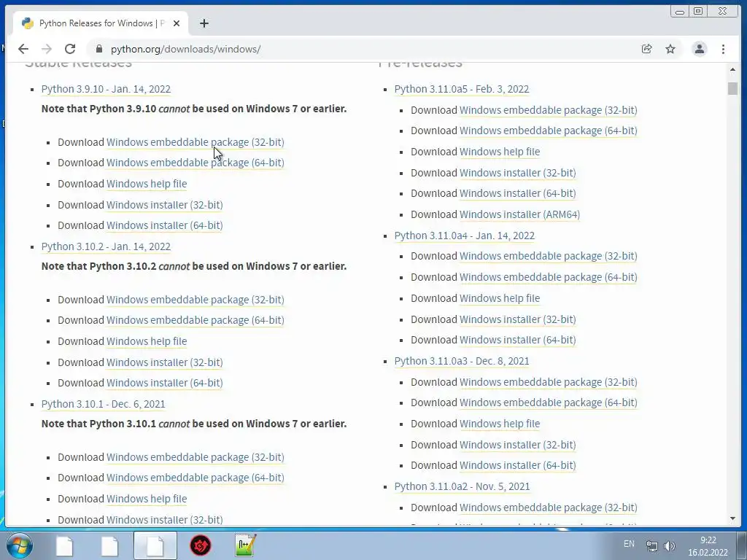The height and width of the screenshot is (560, 747).
Task: Click the page scrollbar down arrow
Action: pos(732,518)
